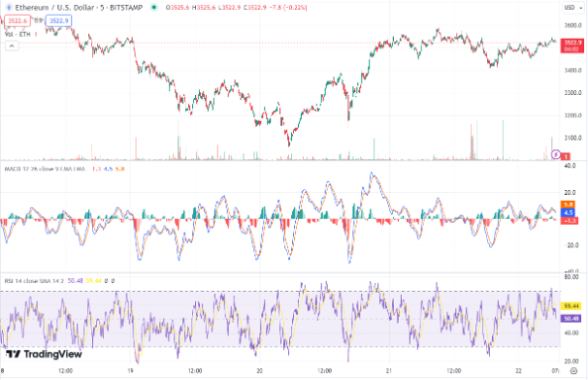
Task: Click the yellow 59.44 value in RSI legend
Action: (x=94, y=281)
